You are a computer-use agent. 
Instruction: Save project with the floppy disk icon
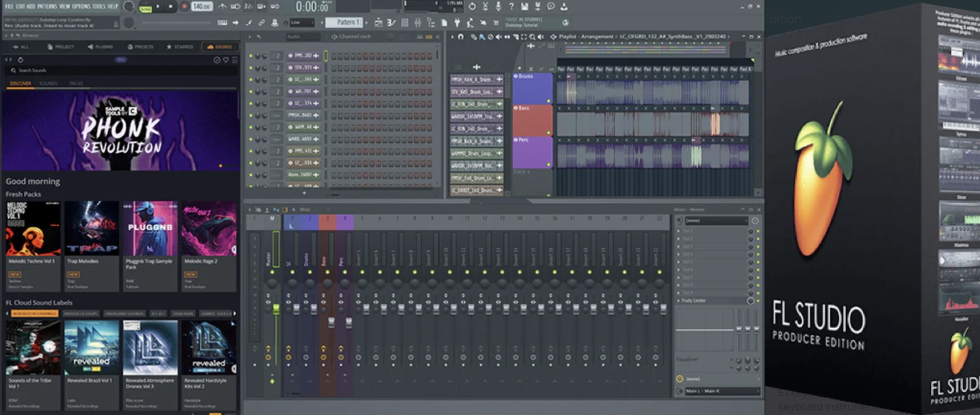pos(524,7)
